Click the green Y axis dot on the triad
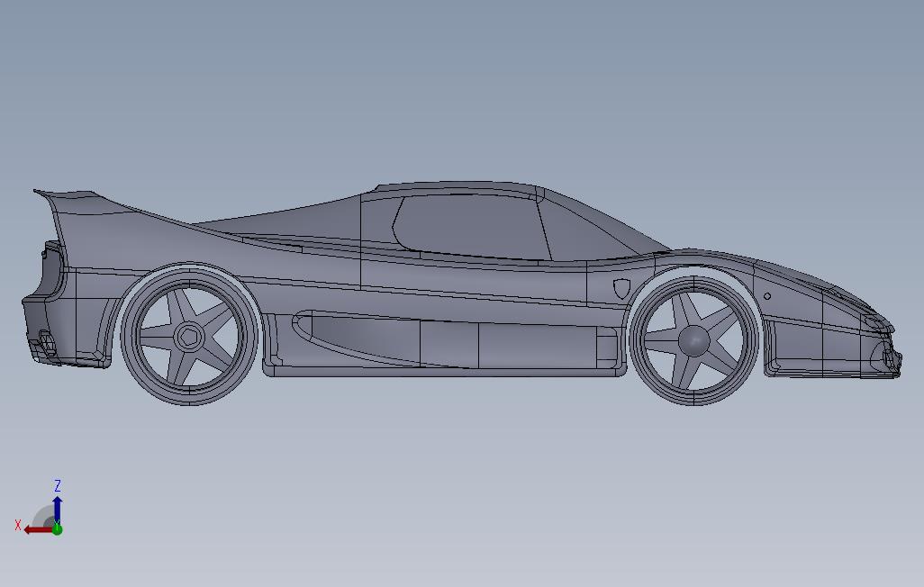 pyautogui.click(x=57, y=529)
